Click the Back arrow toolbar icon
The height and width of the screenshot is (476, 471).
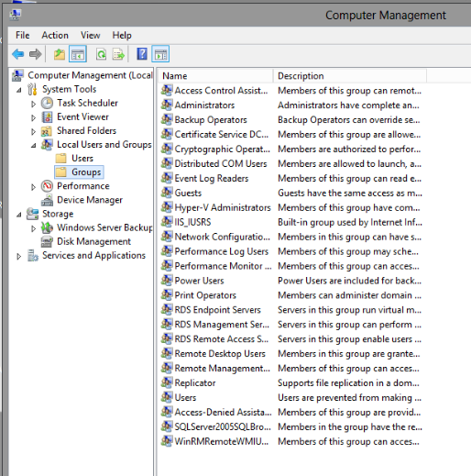coord(18,54)
